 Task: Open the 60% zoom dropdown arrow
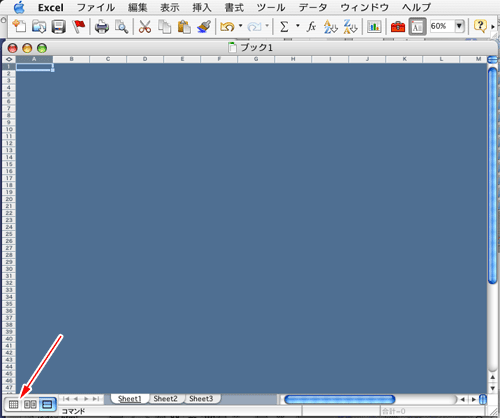pyautogui.click(x=459, y=26)
